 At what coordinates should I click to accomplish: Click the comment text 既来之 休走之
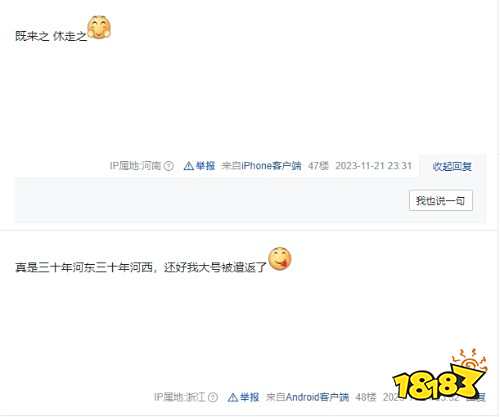point(51,36)
